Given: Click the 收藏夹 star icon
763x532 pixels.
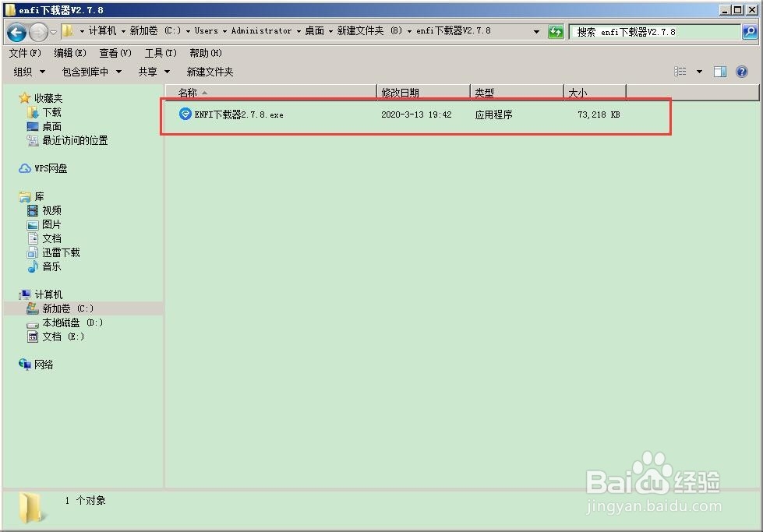Looking at the screenshot, I should 25,98.
